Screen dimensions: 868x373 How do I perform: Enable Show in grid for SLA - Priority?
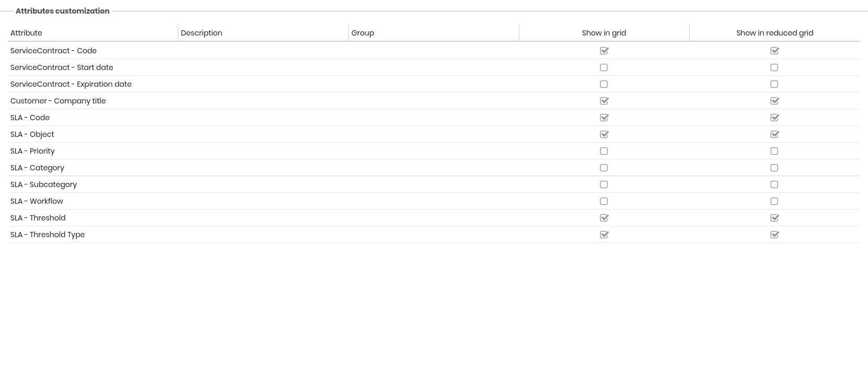click(604, 151)
